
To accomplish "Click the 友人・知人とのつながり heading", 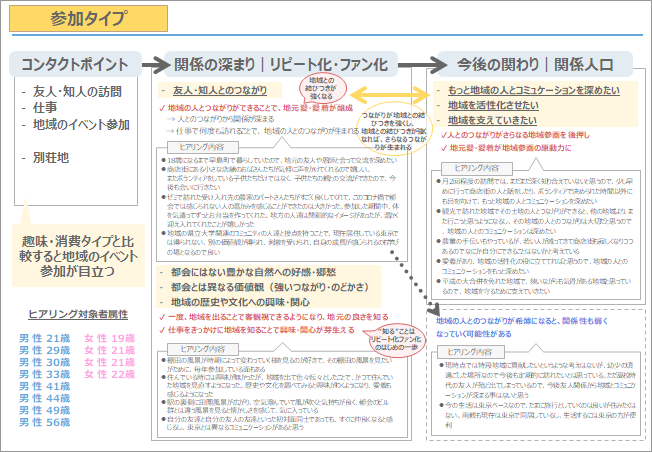I will coord(220,90).
